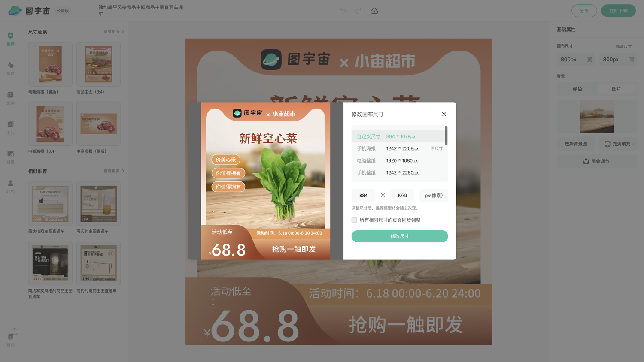Switch to the 图片 background tab
This screenshot has width=644, height=362.
click(x=617, y=89)
